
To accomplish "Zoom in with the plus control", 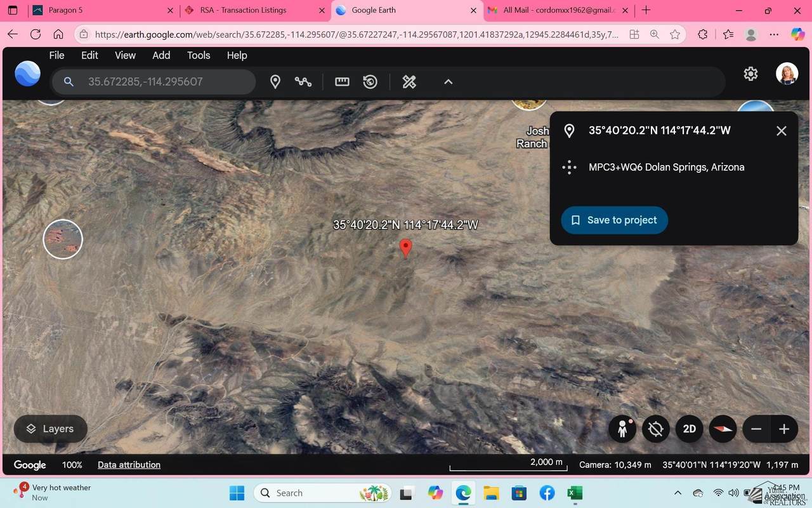I will point(784,429).
